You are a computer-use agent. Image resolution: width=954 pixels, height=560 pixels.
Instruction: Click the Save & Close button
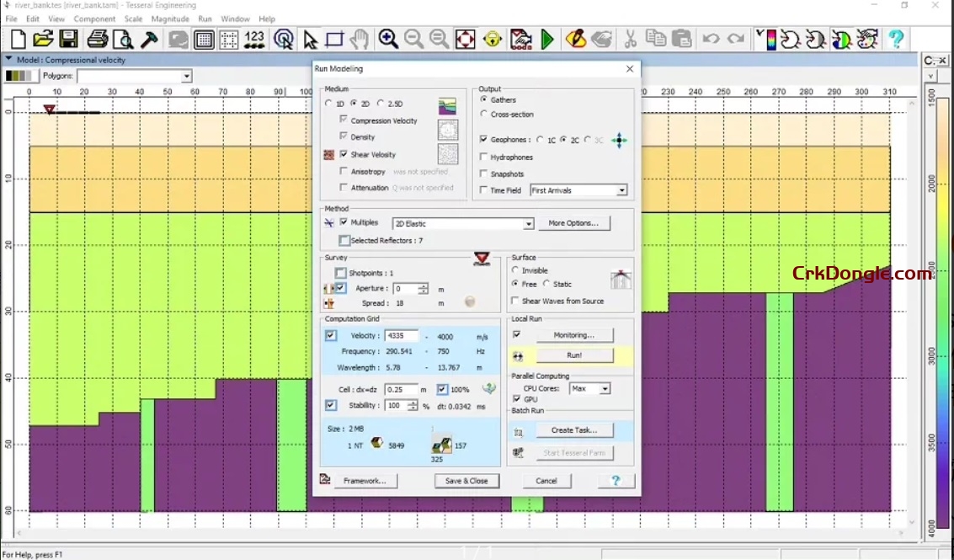pos(466,481)
